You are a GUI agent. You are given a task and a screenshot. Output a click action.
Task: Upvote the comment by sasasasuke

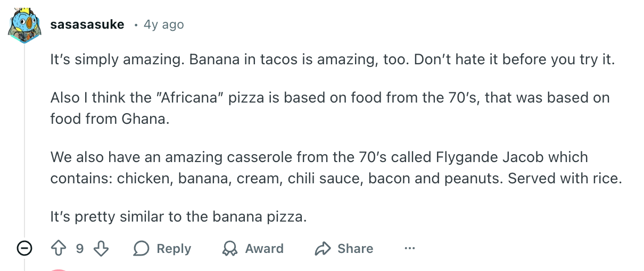point(57,249)
